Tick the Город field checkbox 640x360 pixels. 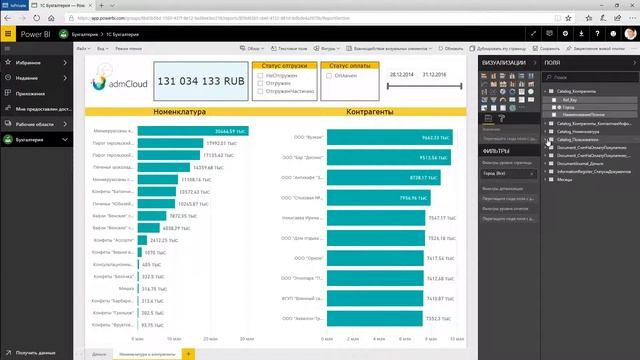(554, 107)
